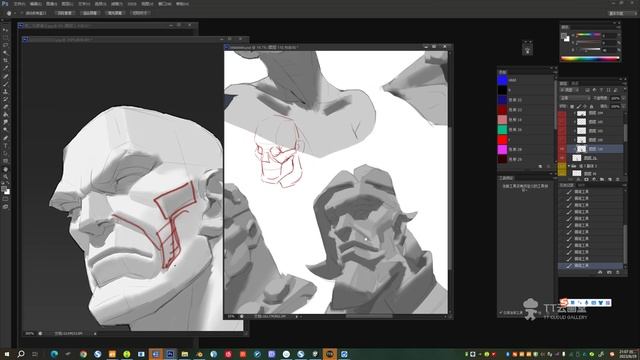Click the History panel trash icon
640x360 pixels.
click(618, 272)
